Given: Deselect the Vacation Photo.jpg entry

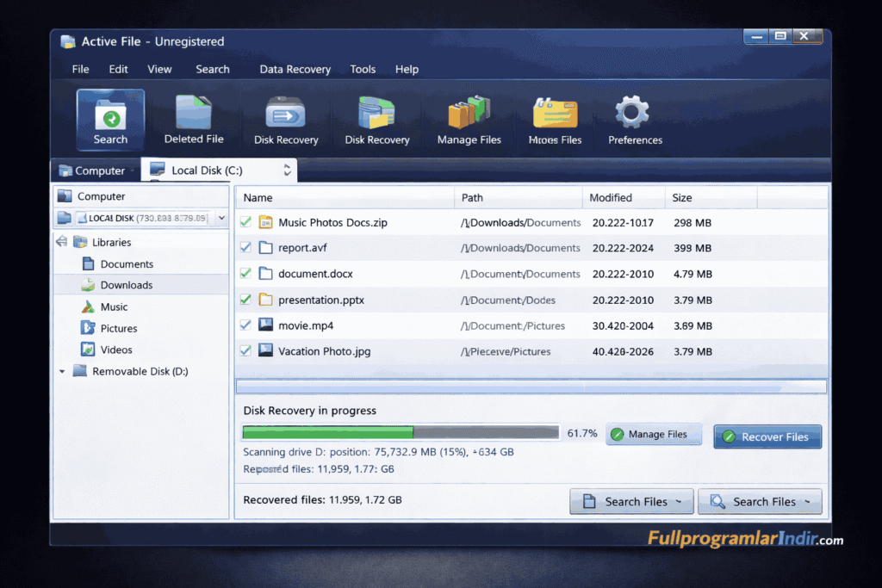Looking at the screenshot, I should click(x=245, y=351).
